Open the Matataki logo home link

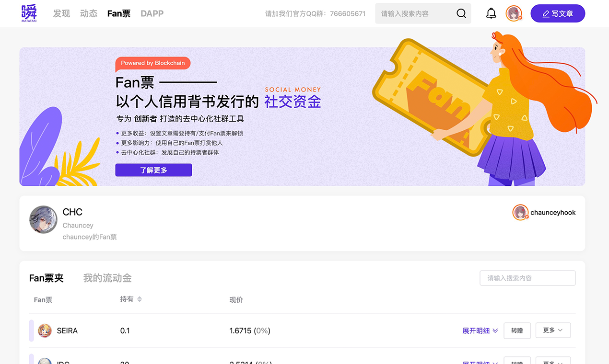pyautogui.click(x=29, y=13)
